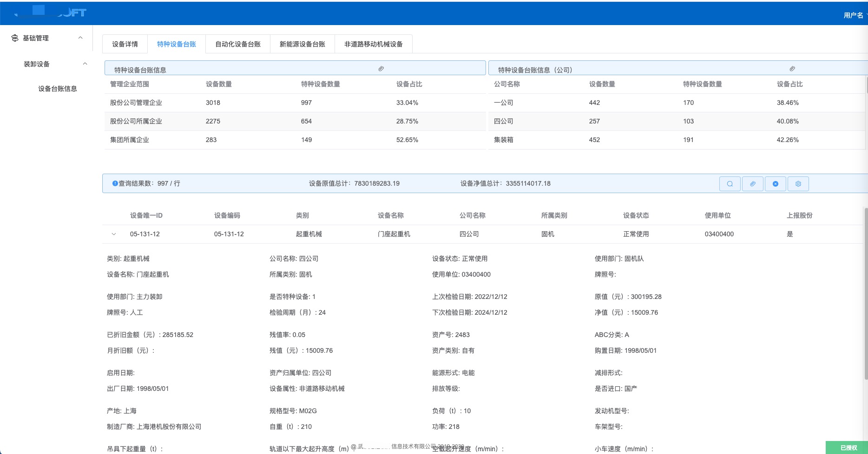868x454 pixels.
Task: Click the search icon button in the query bar
Action: point(730,184)
